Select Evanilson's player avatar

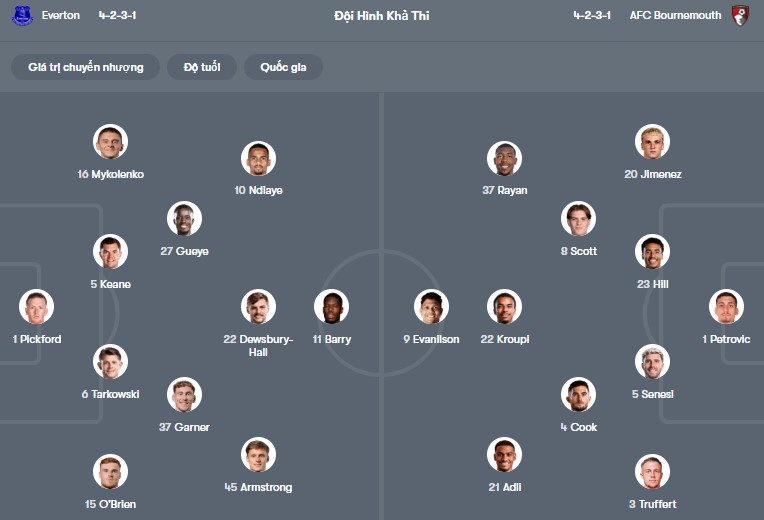point(431,307)
